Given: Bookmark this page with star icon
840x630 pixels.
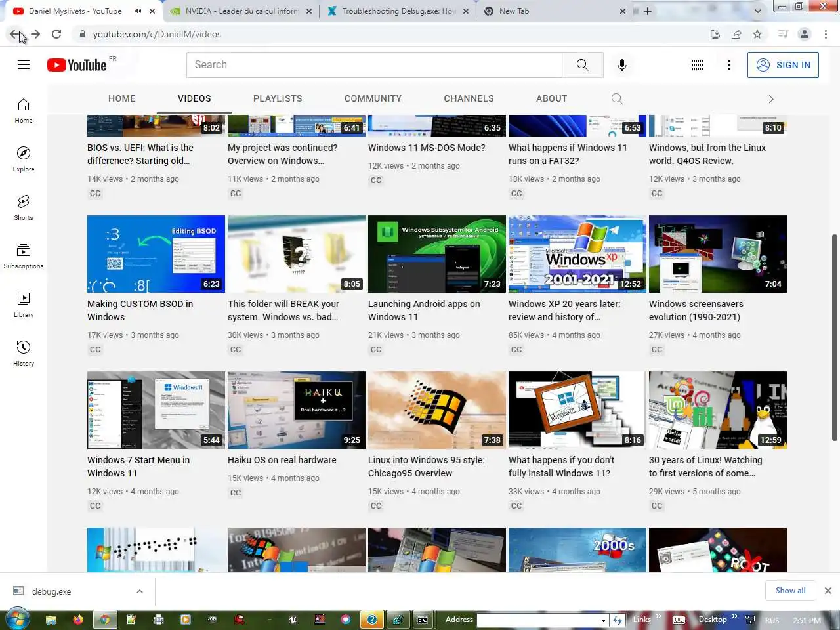Looking at the screenshot, I should click(x=757, y=34).
